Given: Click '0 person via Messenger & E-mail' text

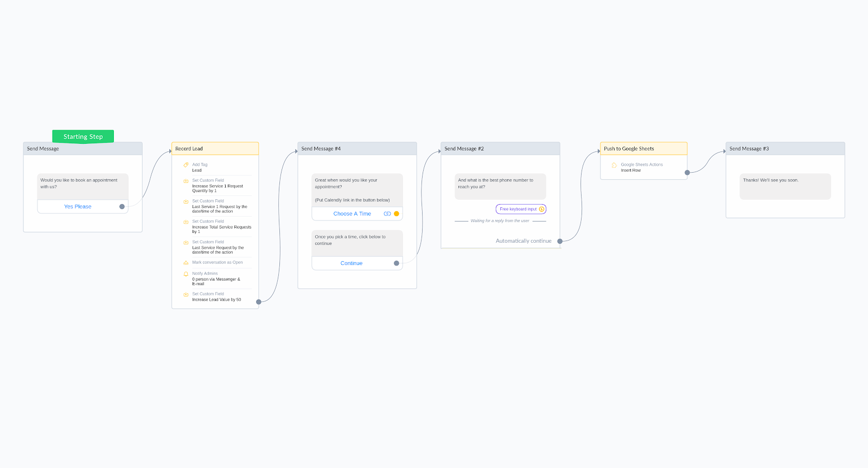Looking at the screenshot, I should 216,281.
